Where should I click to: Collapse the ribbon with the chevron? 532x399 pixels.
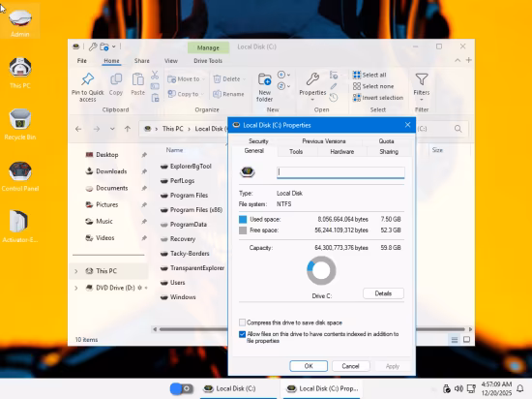tap(458, 60)
